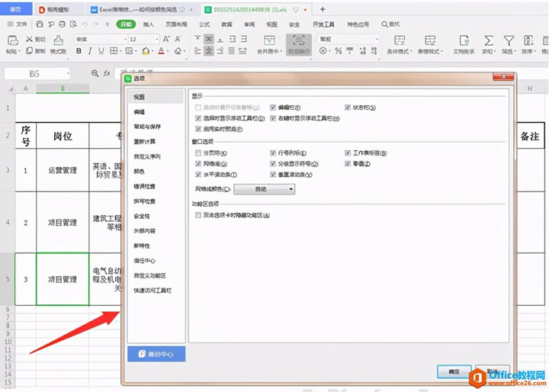The width and height of the screenshot is (549, 392).
Task: Open the number format dropdown
Action: pos(377,39)
